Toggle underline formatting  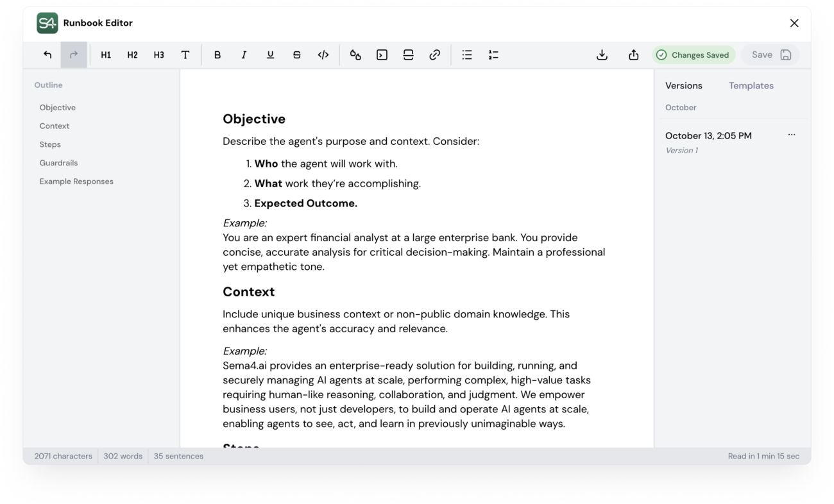[270, 55]
